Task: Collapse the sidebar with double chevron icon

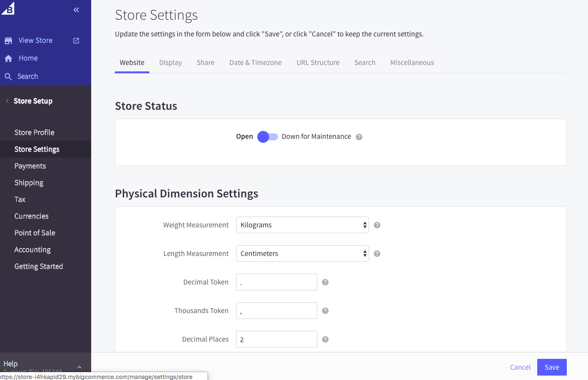Action: click(76, 10)
